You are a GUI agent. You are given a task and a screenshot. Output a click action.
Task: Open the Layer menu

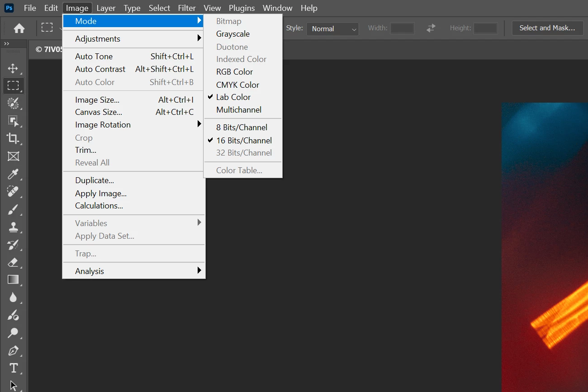106,8
